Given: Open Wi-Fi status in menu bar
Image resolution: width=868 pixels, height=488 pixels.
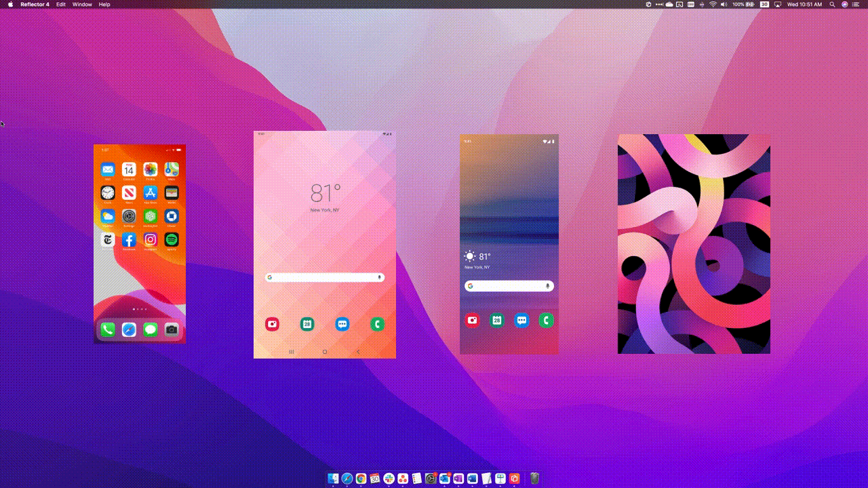Looking at the screenshot, I should (x=713, y=4).
